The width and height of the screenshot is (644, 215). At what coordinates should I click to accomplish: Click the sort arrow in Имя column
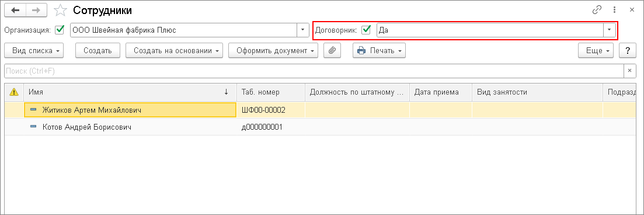tap(226, 92)
